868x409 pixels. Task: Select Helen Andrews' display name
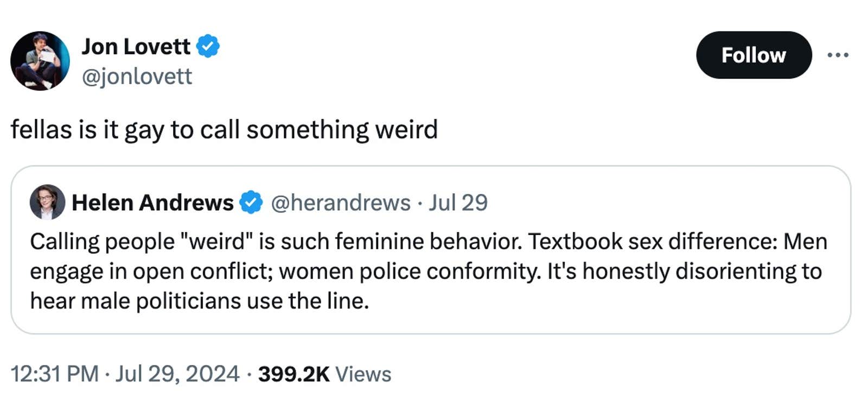[152, 202]
